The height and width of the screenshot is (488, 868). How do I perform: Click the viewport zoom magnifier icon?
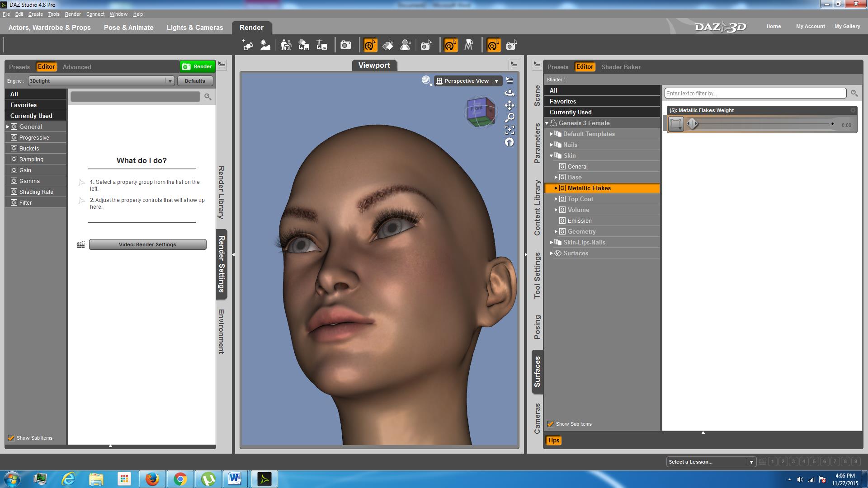point(509,118)
